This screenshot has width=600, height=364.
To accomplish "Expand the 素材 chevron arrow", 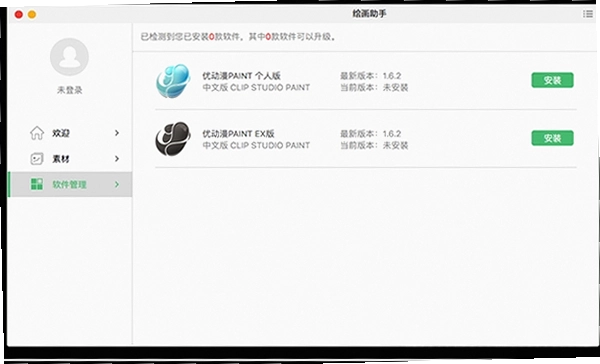I will click(x=117, y=158).
